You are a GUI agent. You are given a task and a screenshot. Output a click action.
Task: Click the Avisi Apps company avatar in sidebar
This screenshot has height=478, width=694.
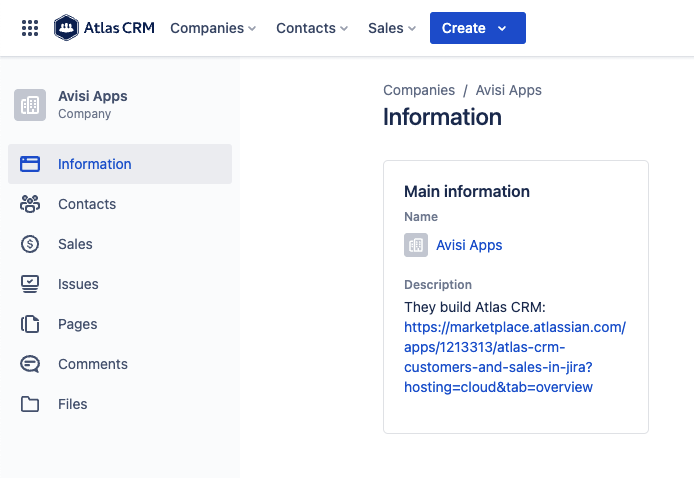coord(30,104)
